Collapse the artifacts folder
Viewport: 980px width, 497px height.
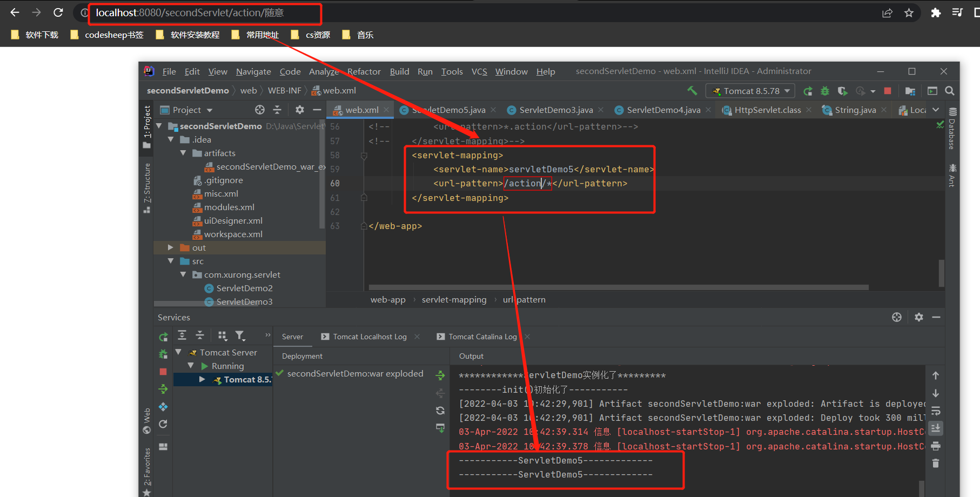click(x=183, y=153)
